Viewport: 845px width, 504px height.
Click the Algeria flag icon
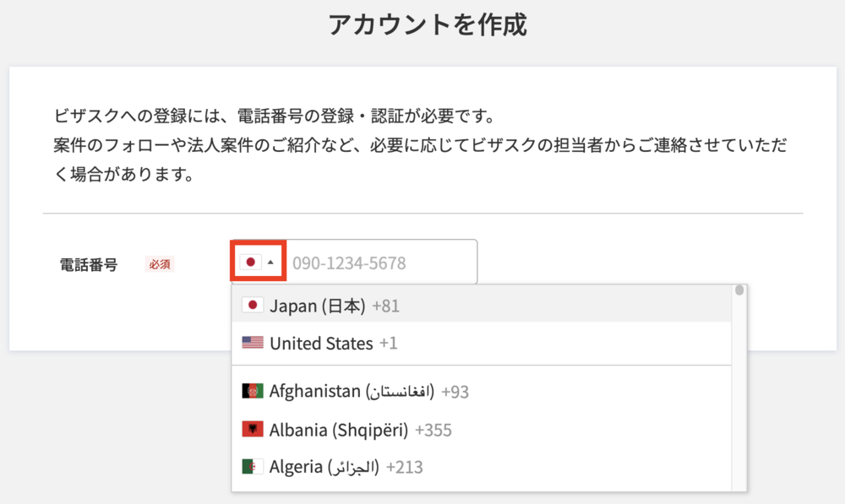(252, 466)
